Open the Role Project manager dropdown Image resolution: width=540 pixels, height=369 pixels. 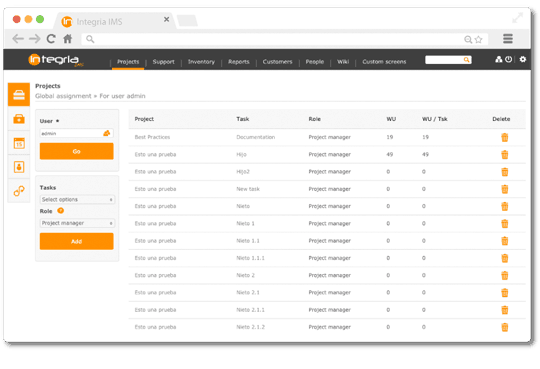pyautogui.click(x=77, y=223)
